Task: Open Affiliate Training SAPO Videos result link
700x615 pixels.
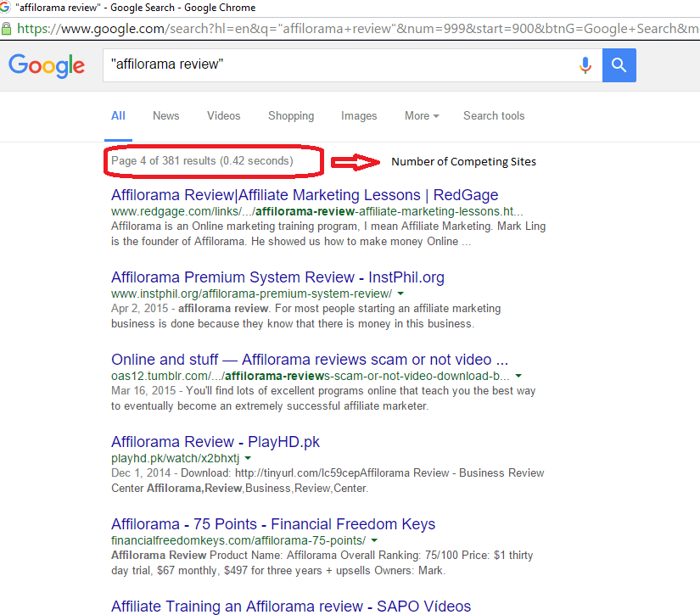Action: click(x=291, y=606)
